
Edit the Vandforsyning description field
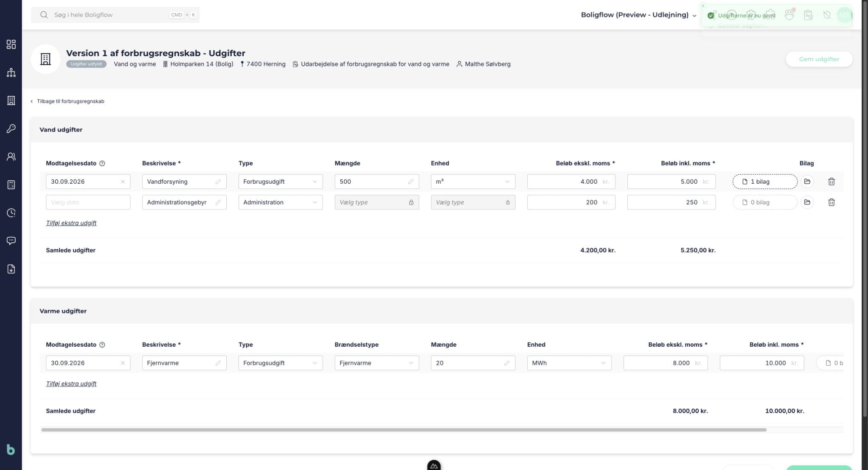184,182
